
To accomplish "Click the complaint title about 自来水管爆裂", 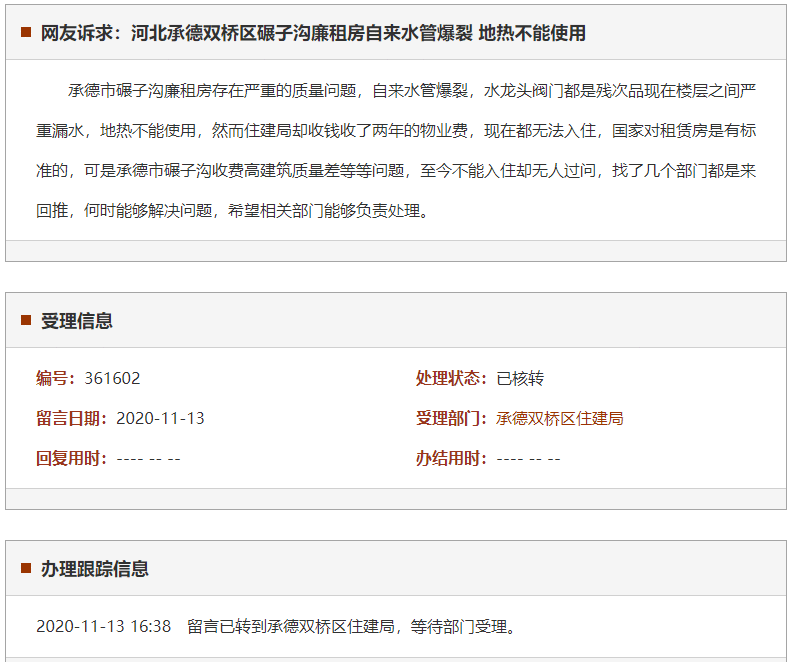I will click(313, 33).
